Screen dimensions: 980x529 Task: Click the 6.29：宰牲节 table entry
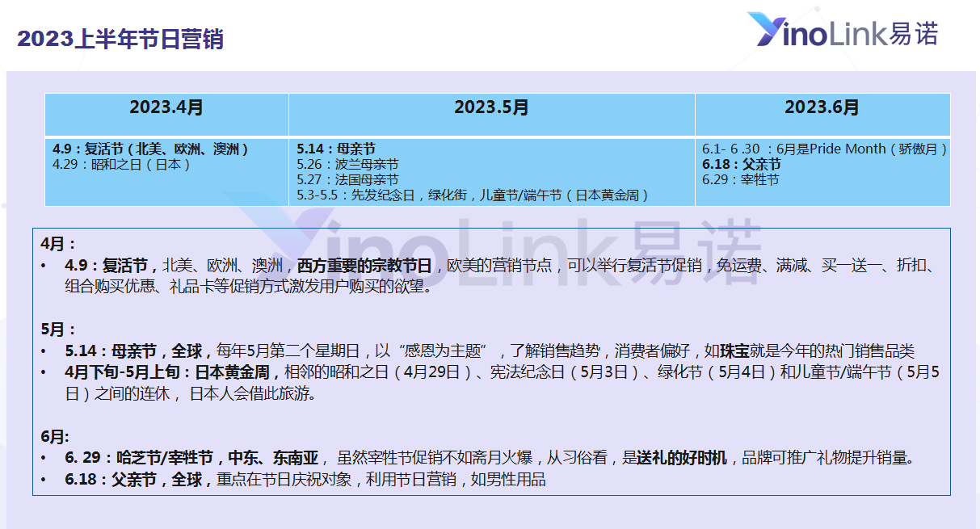coord(740,179)
